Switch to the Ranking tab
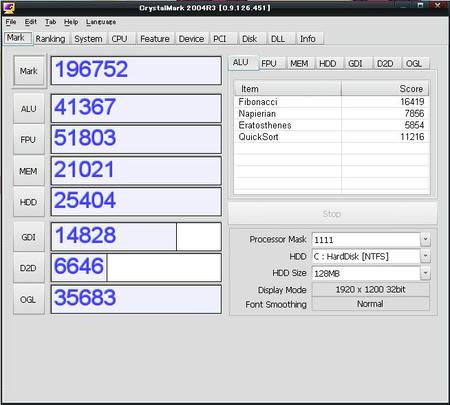Viewport: 450px width, 405px height. click(x=50, y=39)
